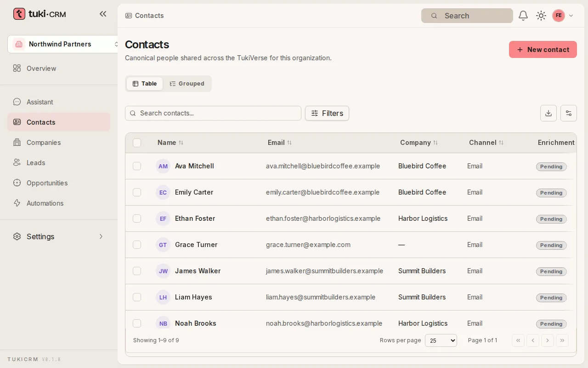Viewport: 588px width, 368px height.
Task: Click the EC avatar of Emily Carter
Action: point(163,192)
